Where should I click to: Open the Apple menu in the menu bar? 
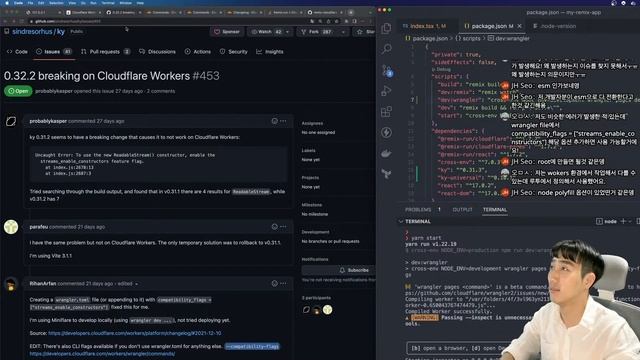click(7, 2)
